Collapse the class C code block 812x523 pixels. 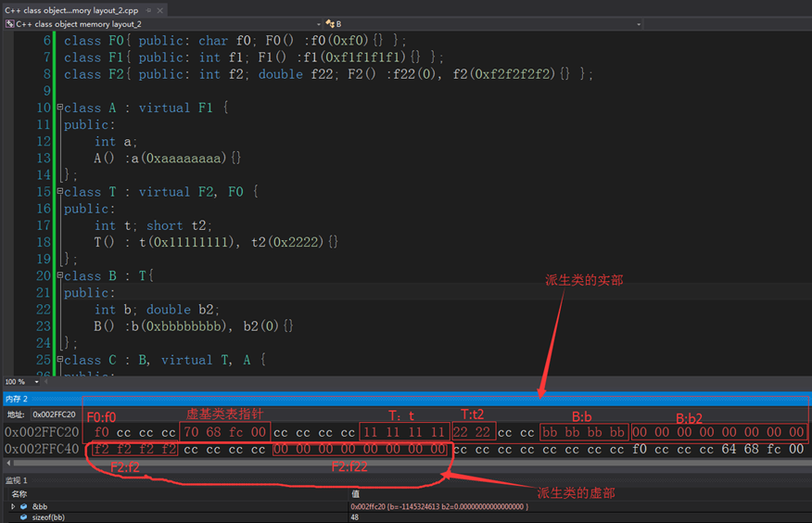[x=60, y=360]
